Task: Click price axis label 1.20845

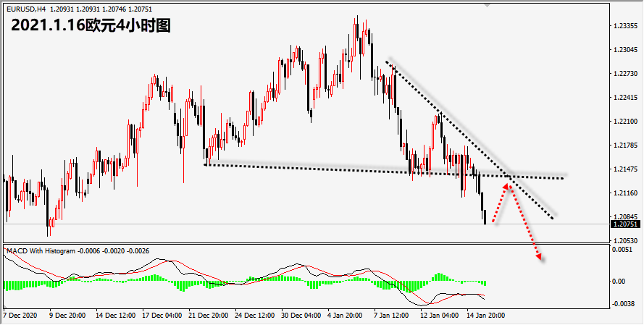Action: tap(625, 216)
